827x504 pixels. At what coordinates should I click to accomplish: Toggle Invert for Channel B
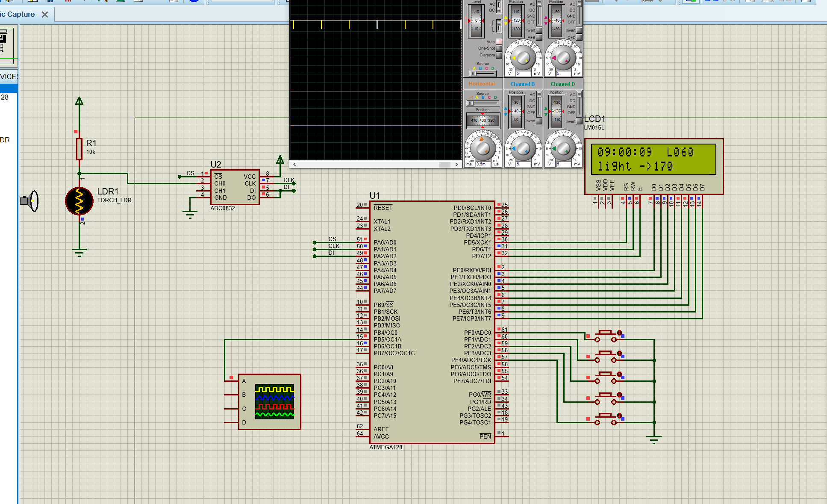[539, 121]
